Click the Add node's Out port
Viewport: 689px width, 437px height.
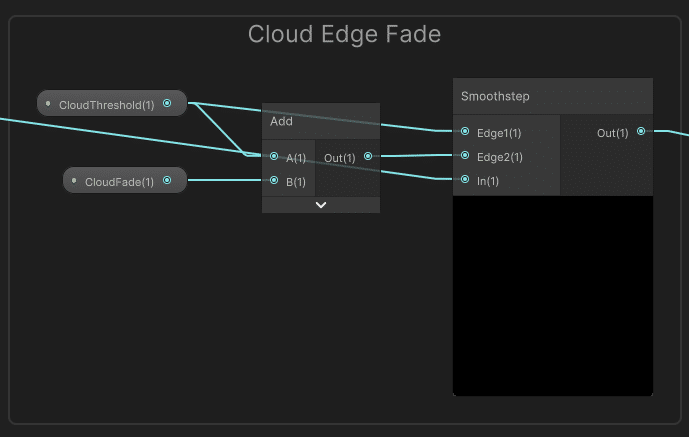coord(368,156)
